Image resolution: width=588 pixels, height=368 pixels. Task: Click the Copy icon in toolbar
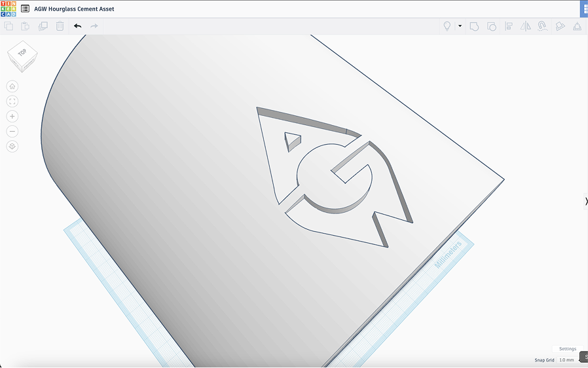click(x=9, y=26)
